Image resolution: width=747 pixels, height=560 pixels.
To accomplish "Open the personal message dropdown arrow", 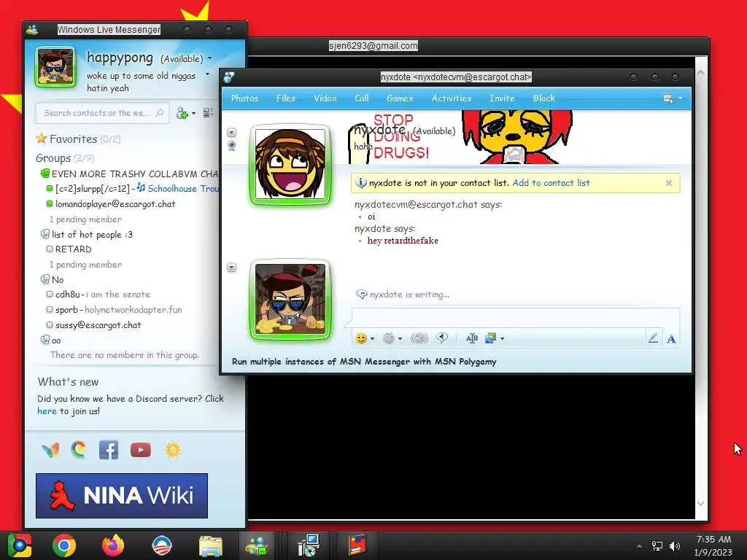I will (207, 74).
